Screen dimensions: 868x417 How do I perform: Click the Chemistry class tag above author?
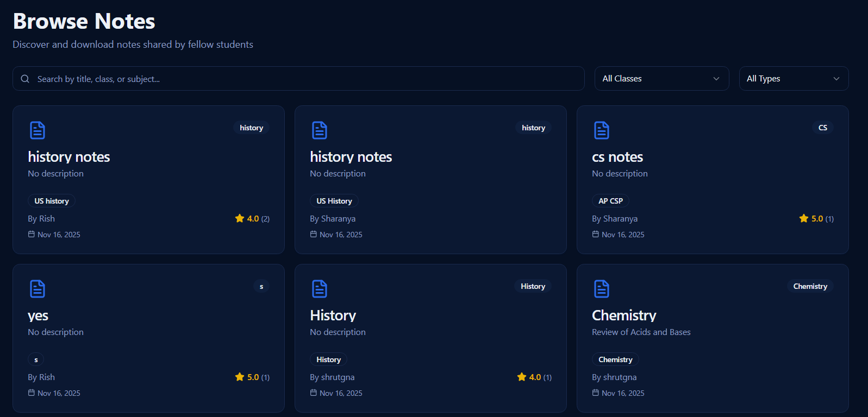click(x=615, y=359)
